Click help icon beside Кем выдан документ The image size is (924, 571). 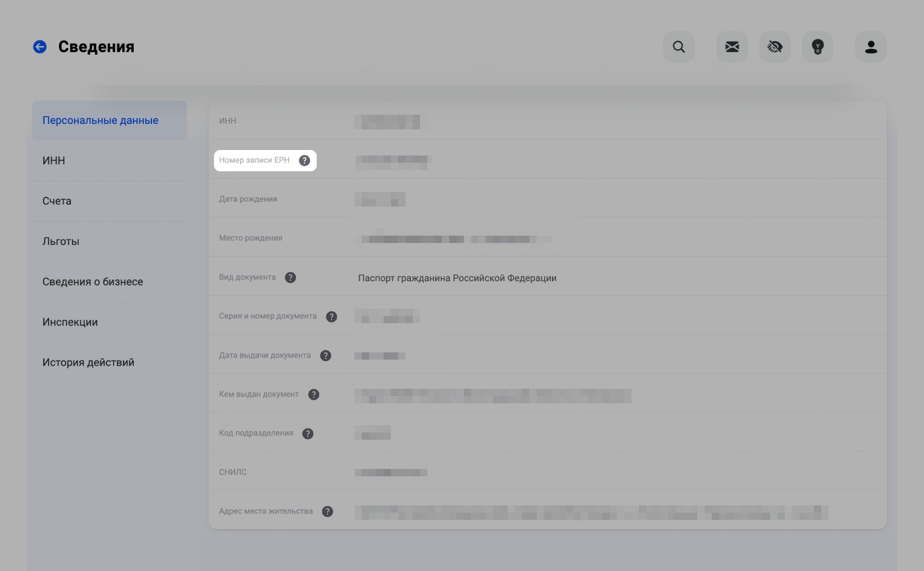tap(314, 394)
